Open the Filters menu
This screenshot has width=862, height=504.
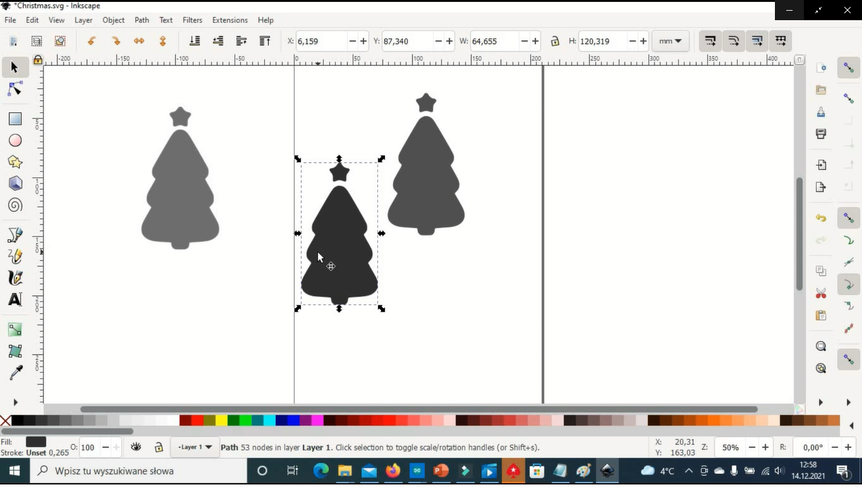point(192,20)
